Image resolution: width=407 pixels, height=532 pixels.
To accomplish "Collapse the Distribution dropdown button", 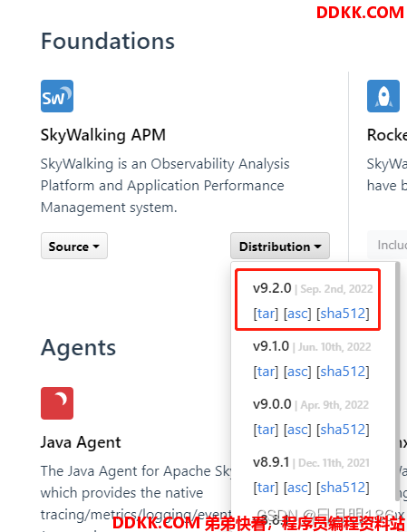I will (x=280, y=246).
